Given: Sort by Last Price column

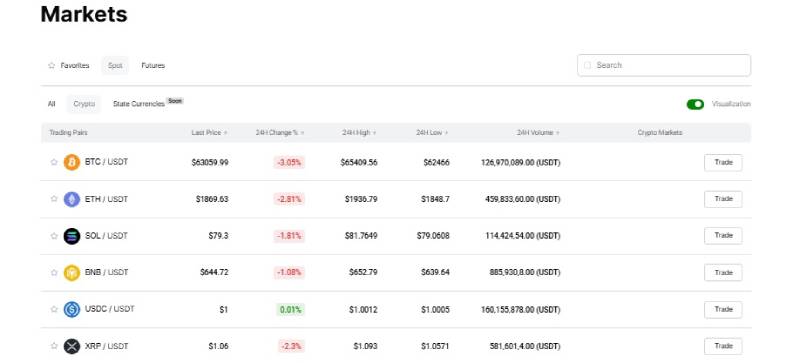Looking at the screenshot, I should point(209,133).
